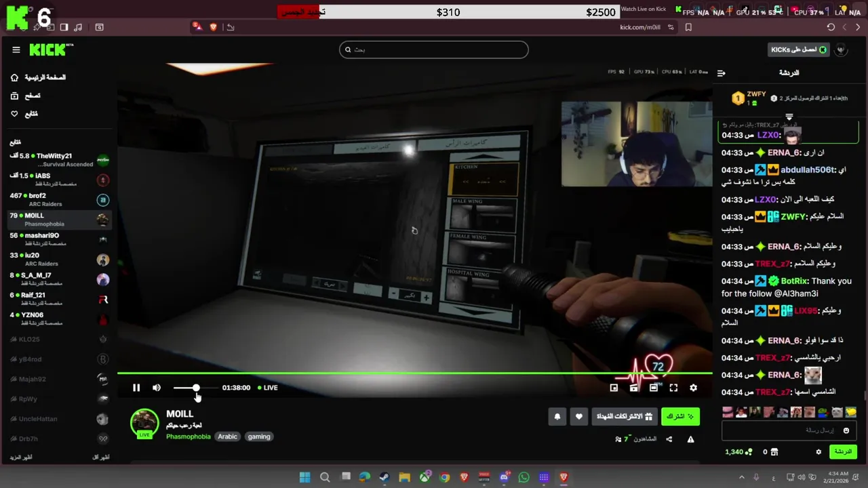Enable picture-in-picture mini player

point(614,388)
